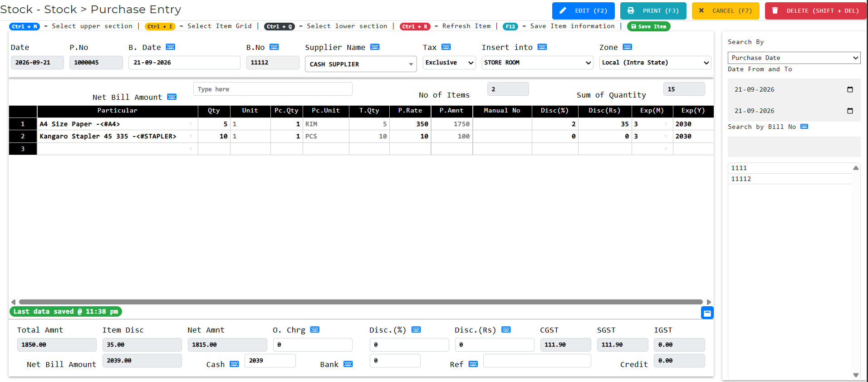Open the Search By Purchase Date dropdown

(x=794, y=58)
